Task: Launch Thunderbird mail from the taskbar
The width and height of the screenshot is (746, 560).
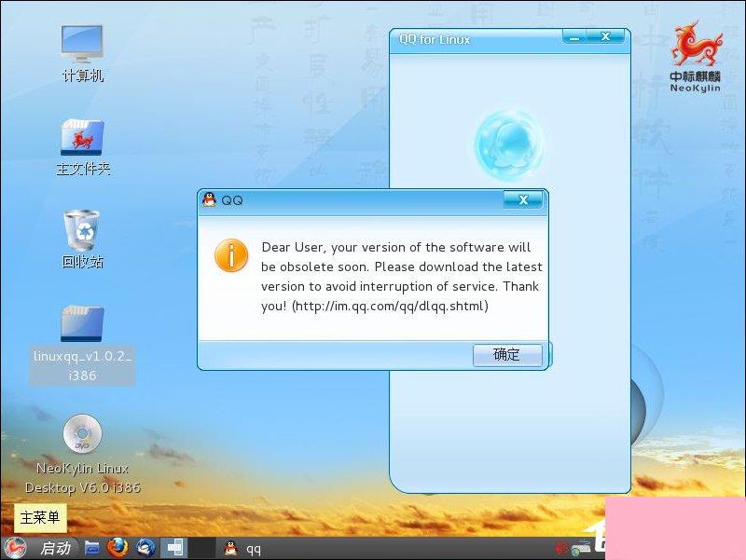Action: tap(146, 548)
